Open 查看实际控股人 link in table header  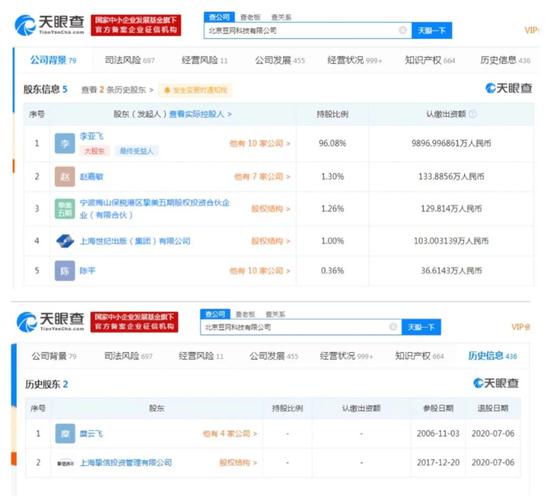(x=200, y=114)
